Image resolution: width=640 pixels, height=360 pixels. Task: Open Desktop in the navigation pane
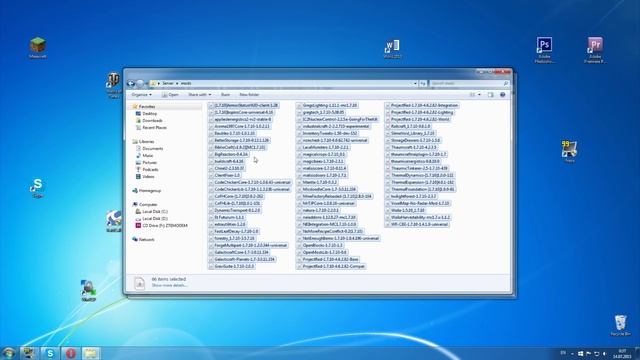tap(149, 113)
